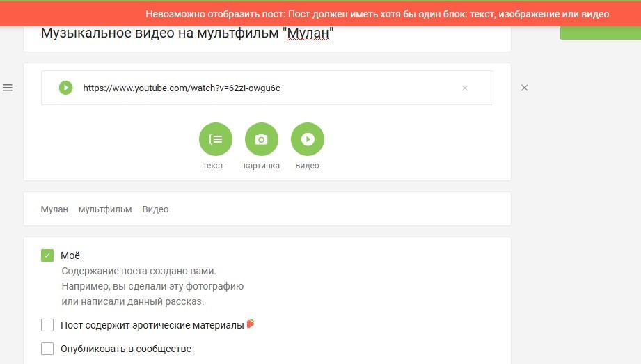Remove the video block with outer X
Screen dimensions: 641x364
coord(525,88)
